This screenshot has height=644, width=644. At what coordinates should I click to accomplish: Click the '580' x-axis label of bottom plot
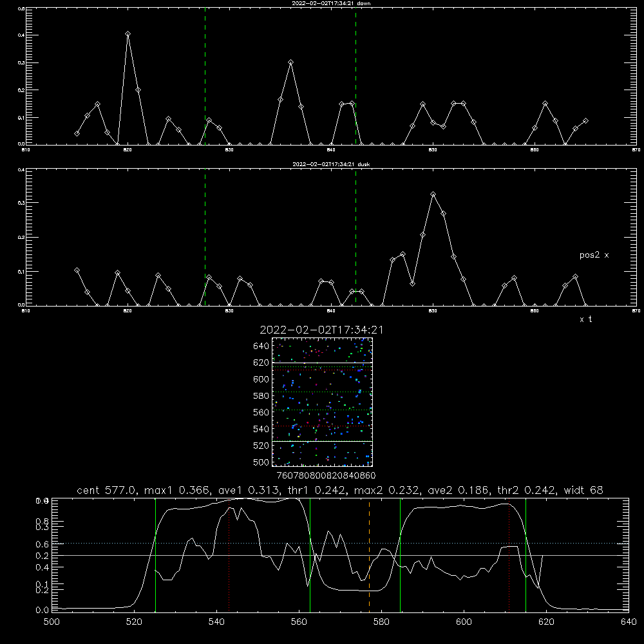pos(381,622)
